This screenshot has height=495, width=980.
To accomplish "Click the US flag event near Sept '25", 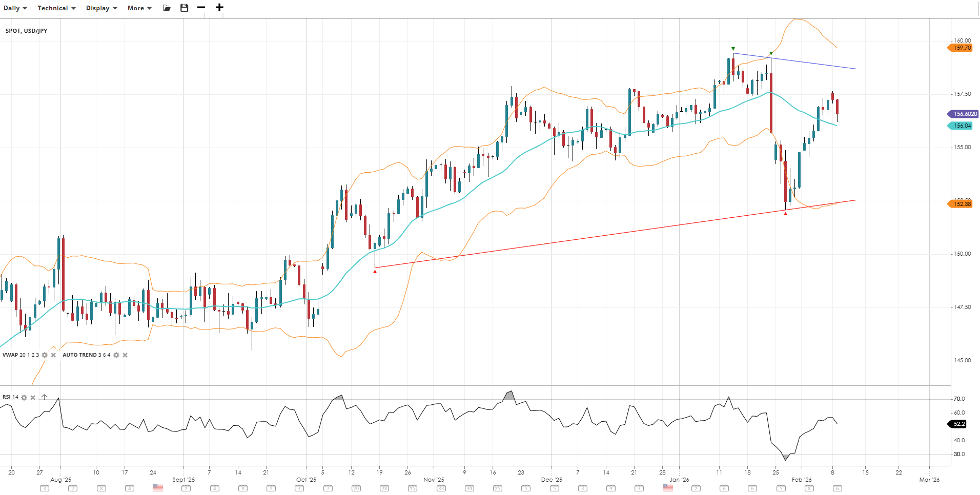I will click(x=158, y=488).
